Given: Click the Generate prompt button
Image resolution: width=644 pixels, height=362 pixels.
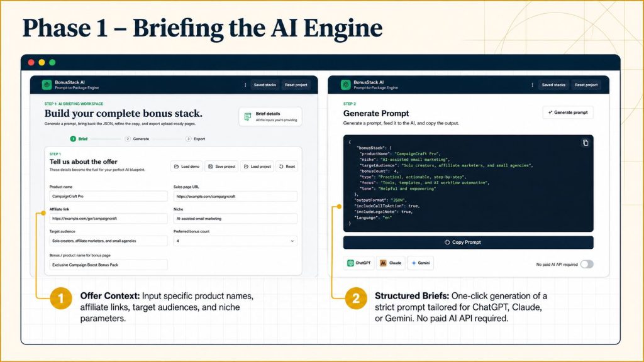Looking at the screenshot, I should coord(568,112).
